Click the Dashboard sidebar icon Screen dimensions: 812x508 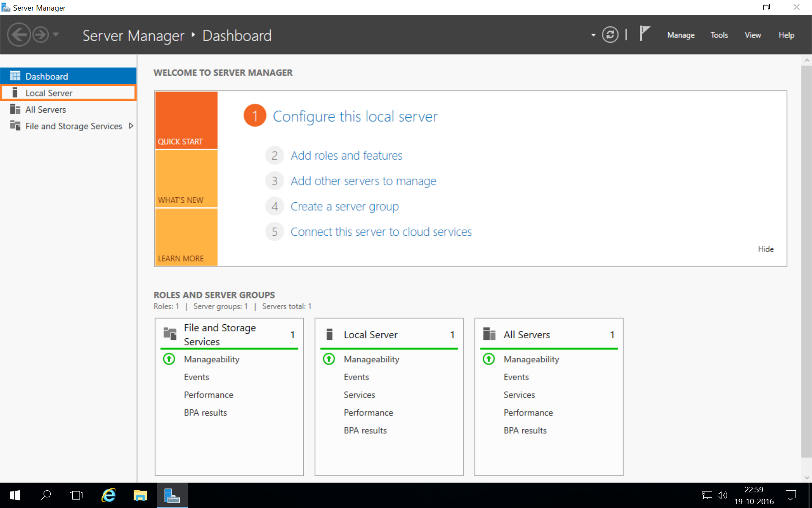[15, 76]
